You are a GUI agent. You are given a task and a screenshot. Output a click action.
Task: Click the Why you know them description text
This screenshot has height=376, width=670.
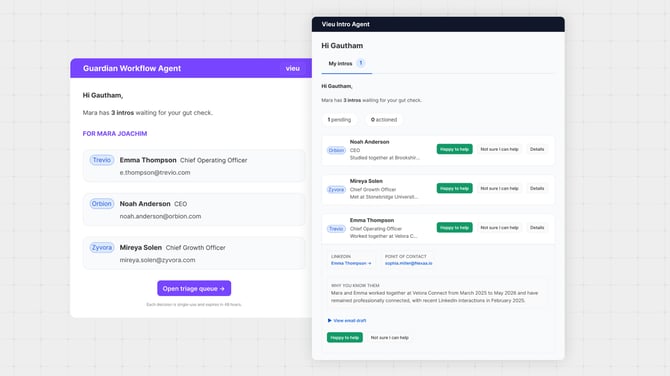click(x=434, y=297)
